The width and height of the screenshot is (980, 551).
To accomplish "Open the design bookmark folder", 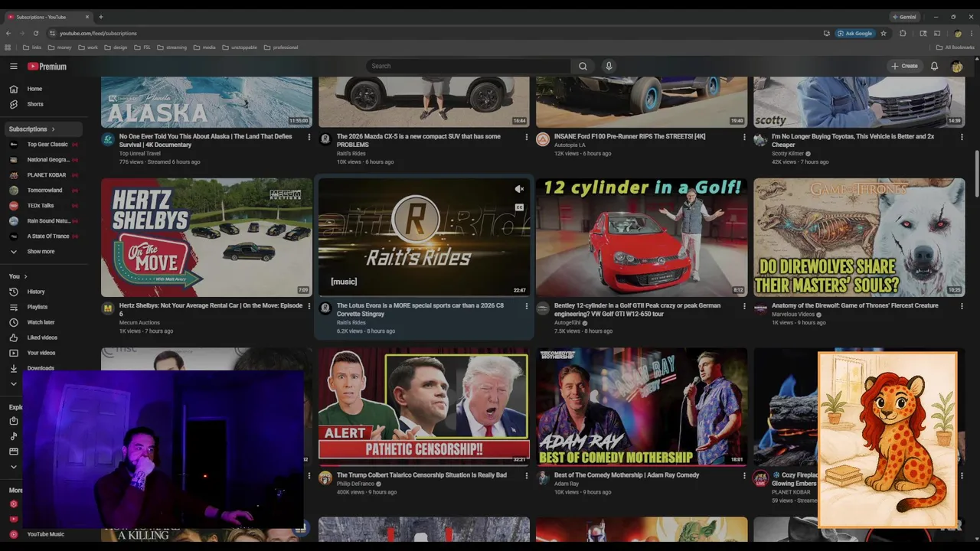I will tap(115, 47).
